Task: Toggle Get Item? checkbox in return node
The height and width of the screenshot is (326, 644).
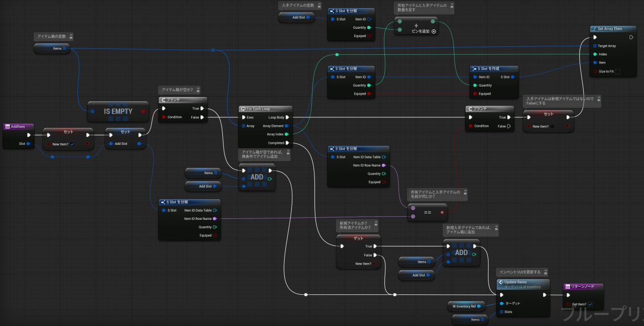Action: (590, 304)
